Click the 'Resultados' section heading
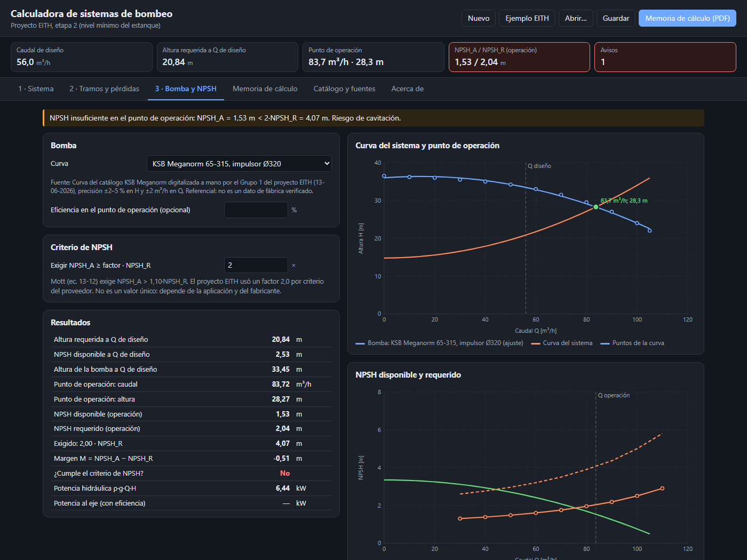 click(70, 323)
